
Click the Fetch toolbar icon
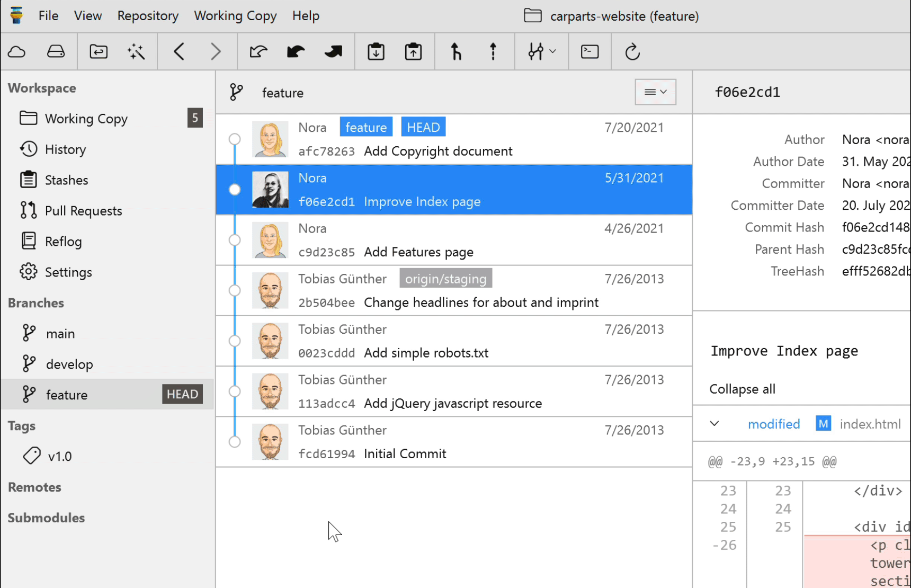(x=258, y=52)
